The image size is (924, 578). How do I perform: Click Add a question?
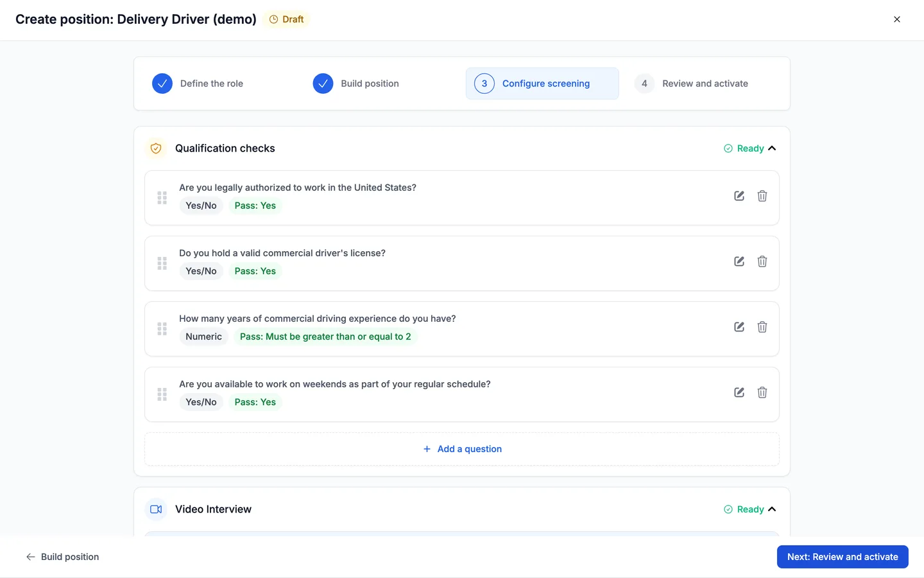pyautogui.click(x=462, y=449)
